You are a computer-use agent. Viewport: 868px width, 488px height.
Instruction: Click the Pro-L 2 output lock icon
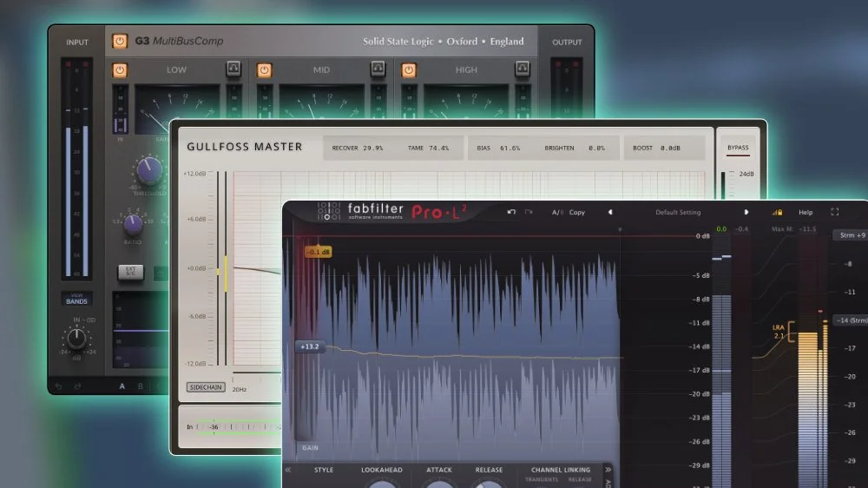pyautogui.click(x=777, y=212)
